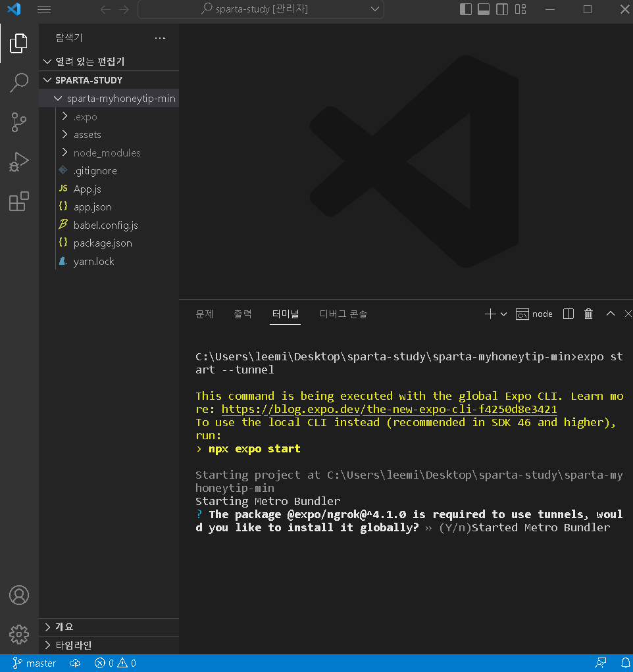Viewport: 633px width, 672px height.
Task: Select the node terminal instance
Action: (x=534, y=314)
